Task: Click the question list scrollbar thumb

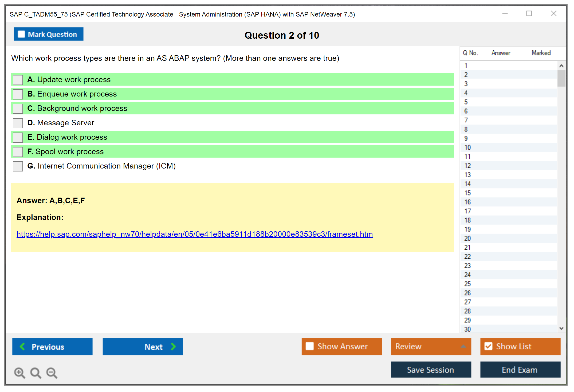Action: (561, 78)
